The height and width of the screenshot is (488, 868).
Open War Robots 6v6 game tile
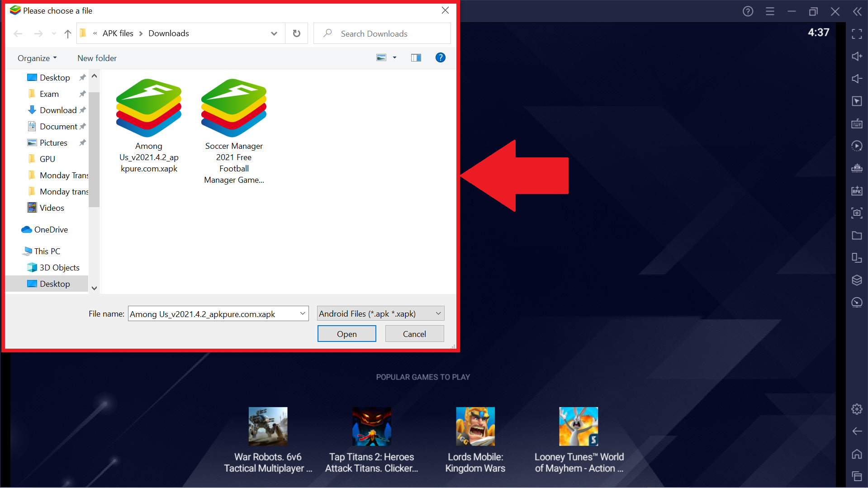(268, 441)
